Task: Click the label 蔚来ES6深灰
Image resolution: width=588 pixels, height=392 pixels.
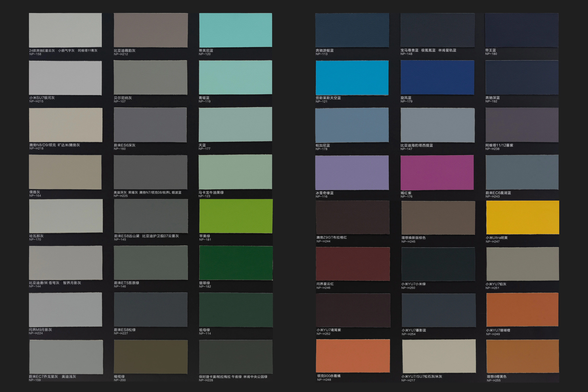Action: click(x=125, y=145)
